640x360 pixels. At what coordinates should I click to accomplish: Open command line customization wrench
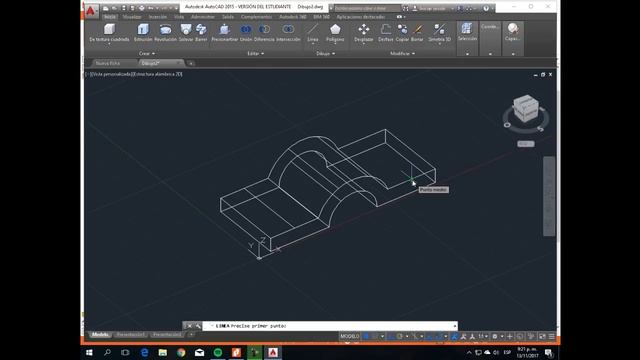point(198,326)
